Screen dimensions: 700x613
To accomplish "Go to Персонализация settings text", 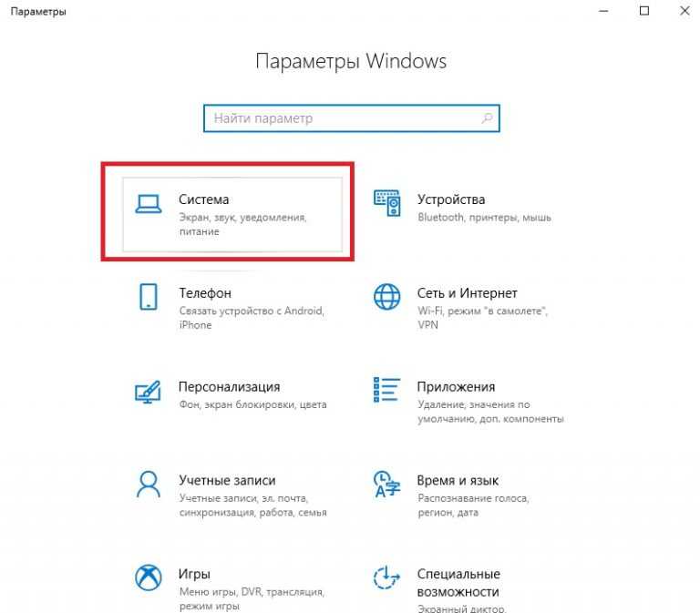I will (x=229, y=387).
